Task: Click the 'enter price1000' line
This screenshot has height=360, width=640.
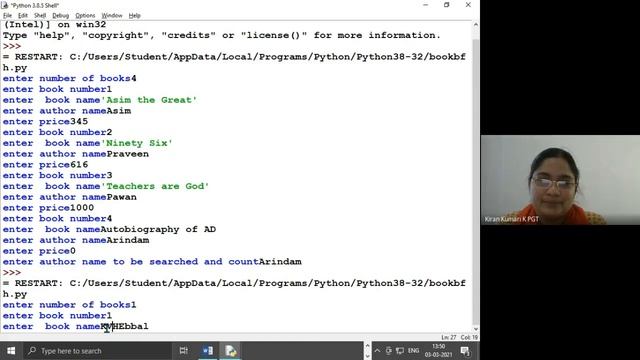Action: pos(48,208)
